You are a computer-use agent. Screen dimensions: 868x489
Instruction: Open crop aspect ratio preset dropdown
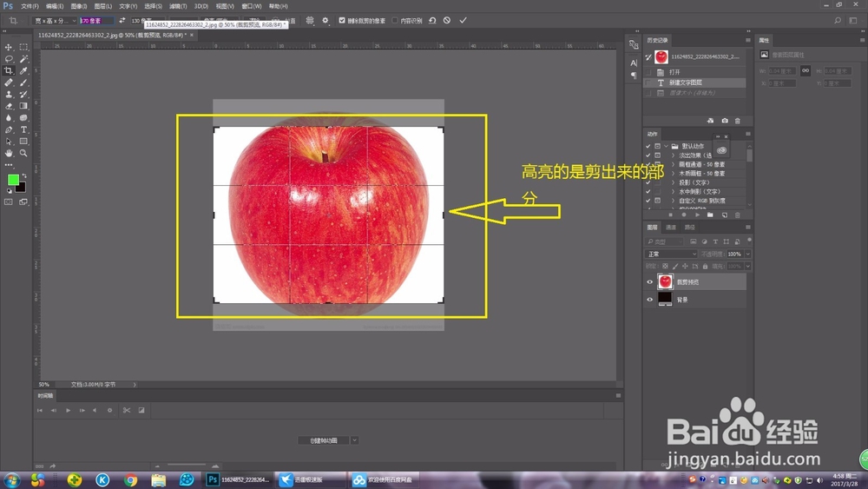point(54,21)
